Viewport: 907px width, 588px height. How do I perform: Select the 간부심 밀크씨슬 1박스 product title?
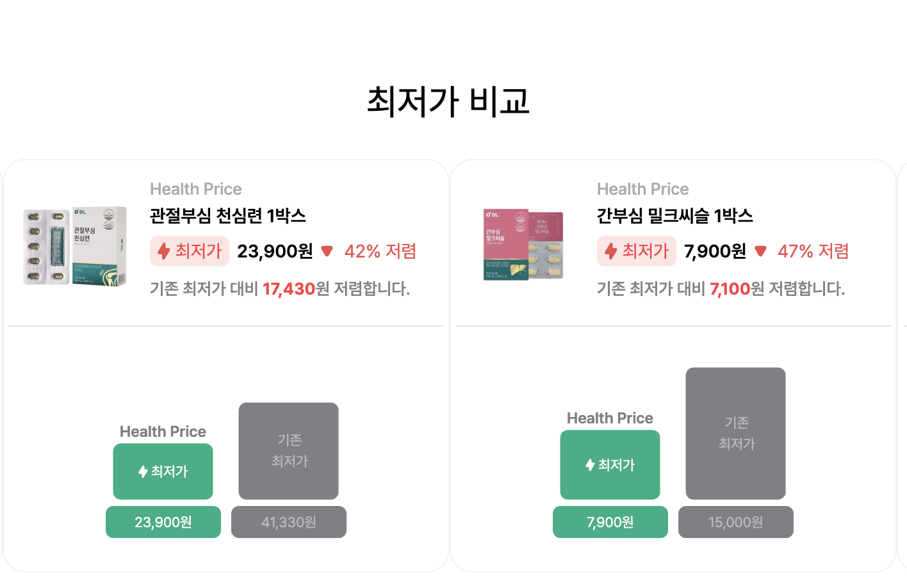(x=674, y=217)
